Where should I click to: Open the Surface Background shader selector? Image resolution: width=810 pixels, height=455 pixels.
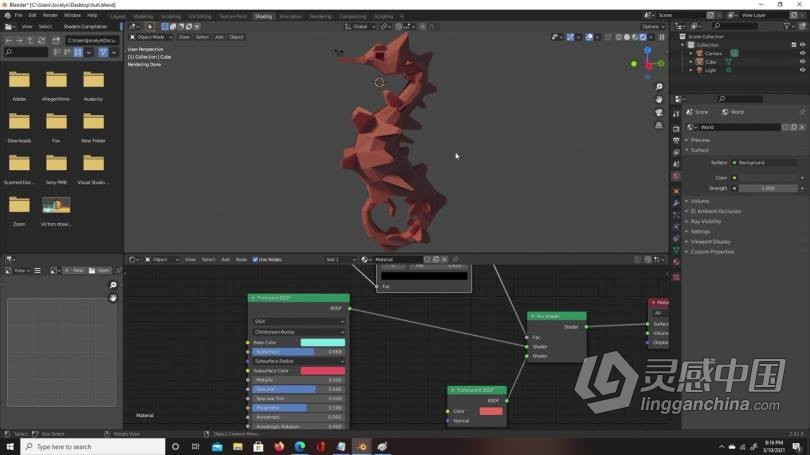[768, 163]
